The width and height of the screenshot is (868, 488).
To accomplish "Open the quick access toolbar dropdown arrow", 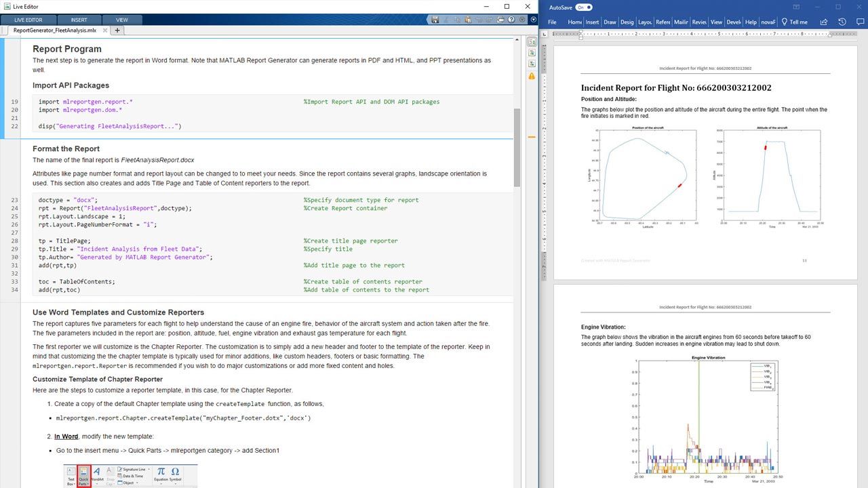I will click(523, 20).
